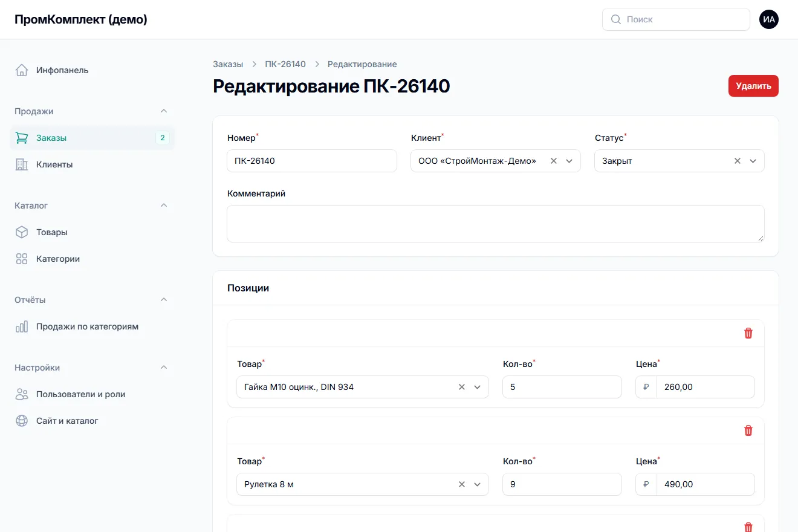Open the Клиенты sidebar page
798x532 pixels.
92,164
